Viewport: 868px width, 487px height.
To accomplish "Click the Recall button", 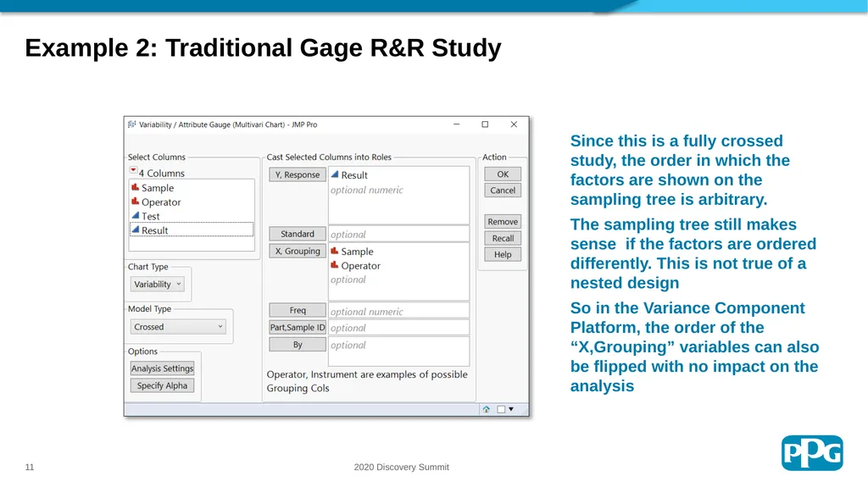I will point(503,239).
